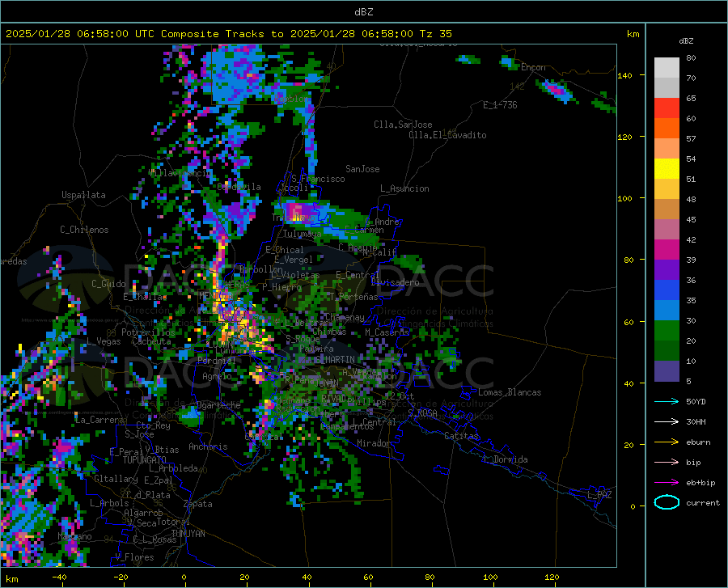This screenshot has width=728, height=588.
Task: Click the 'V_Flores' map label
Action: (x=134, y=557)
